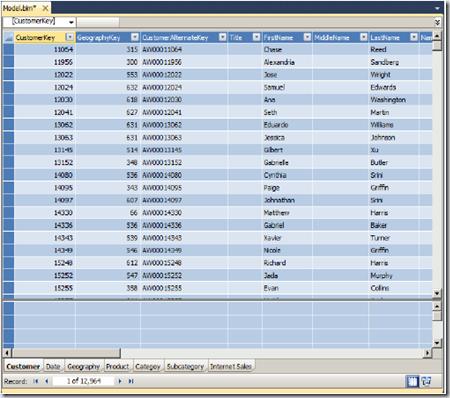This screenshot has height=398, width=450.
Task: Click the record number input field
Action: tap(83, 381)
